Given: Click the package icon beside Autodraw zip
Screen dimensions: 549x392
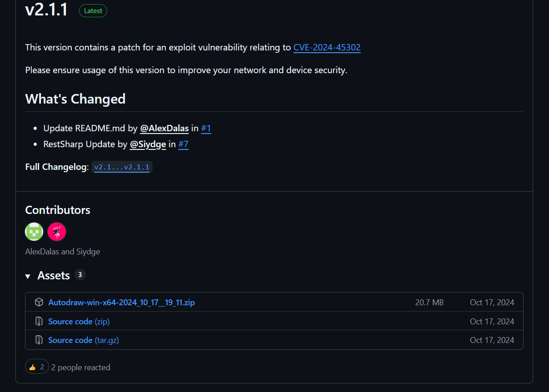Looking at the screenshot, I should 39,302.
